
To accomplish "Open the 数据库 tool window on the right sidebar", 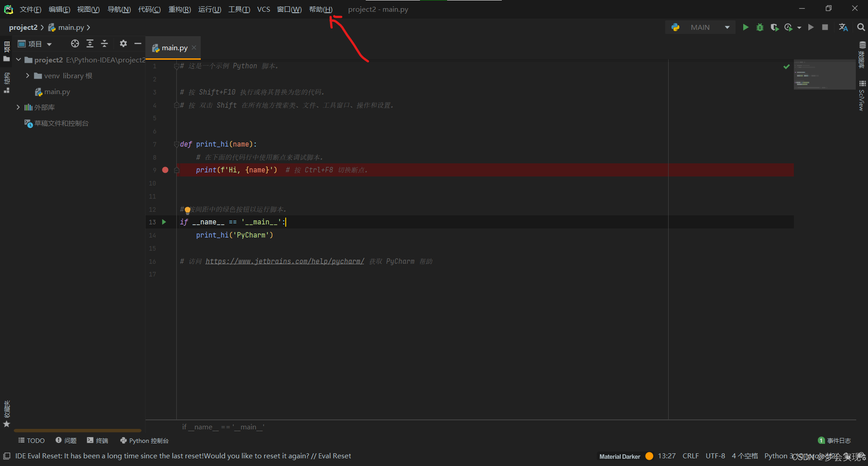I will pyautogui.click(x=862, y=55).
